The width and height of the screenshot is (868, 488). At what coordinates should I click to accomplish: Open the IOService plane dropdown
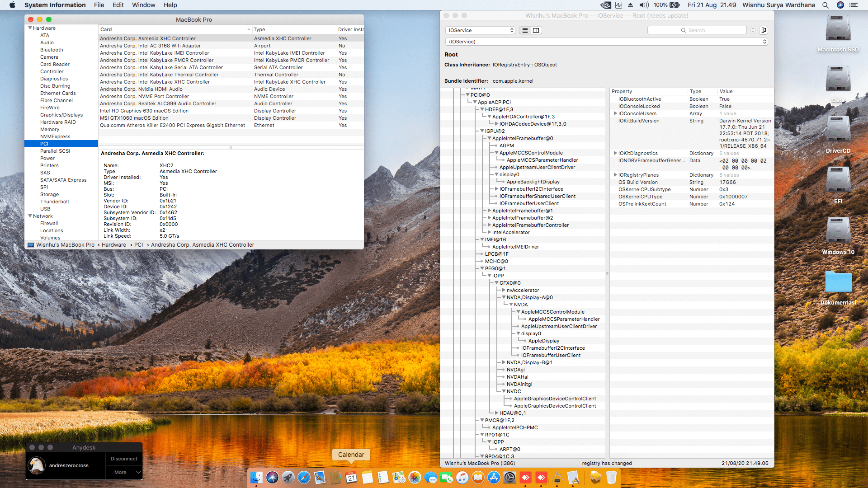pyautogui.click(x=480, y=30)
